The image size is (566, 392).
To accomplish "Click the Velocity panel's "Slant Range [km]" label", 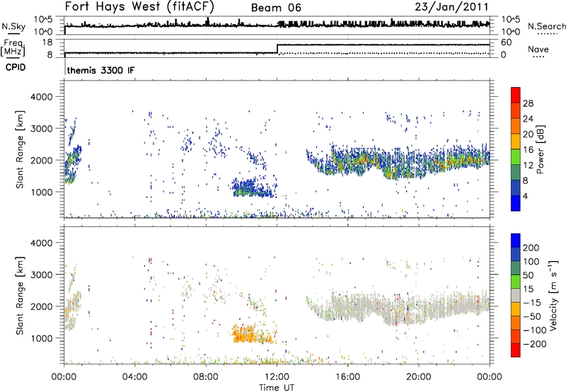I will tap(20, 295).
